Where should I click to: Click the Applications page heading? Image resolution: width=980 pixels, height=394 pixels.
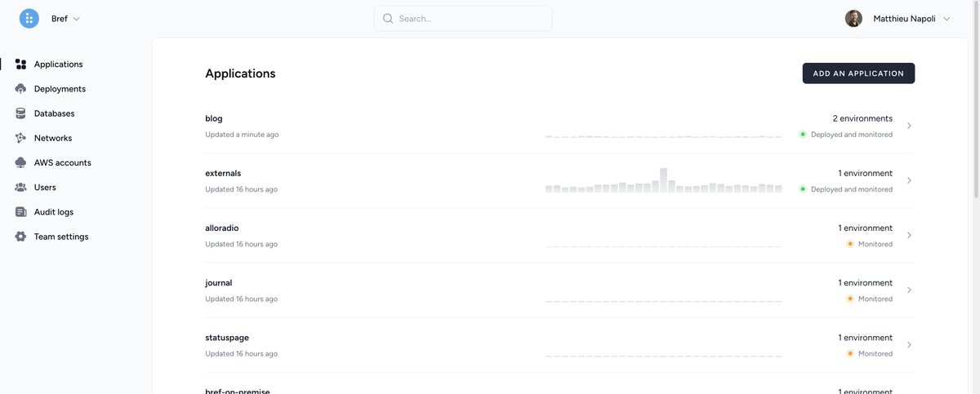240,73
